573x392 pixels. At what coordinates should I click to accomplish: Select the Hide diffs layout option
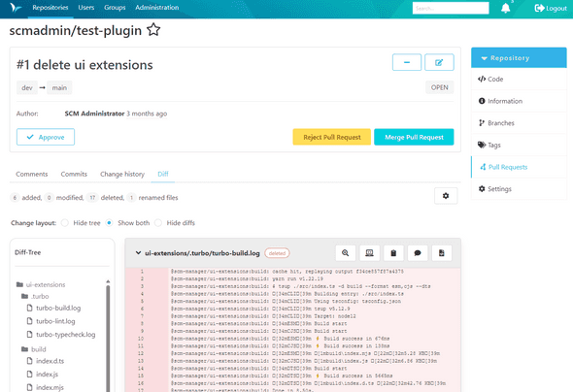tap(158, 223)
